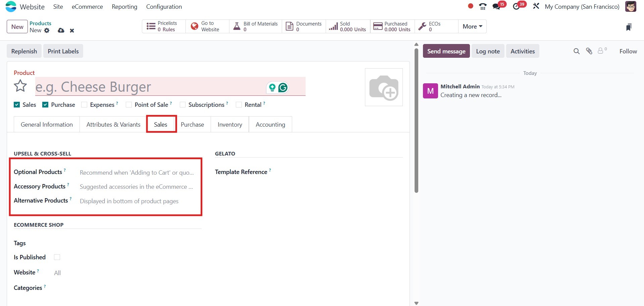This screenshot has width=644, height=306.
Task: Uncheck the Sales checkbox
Action: point(17,105)
